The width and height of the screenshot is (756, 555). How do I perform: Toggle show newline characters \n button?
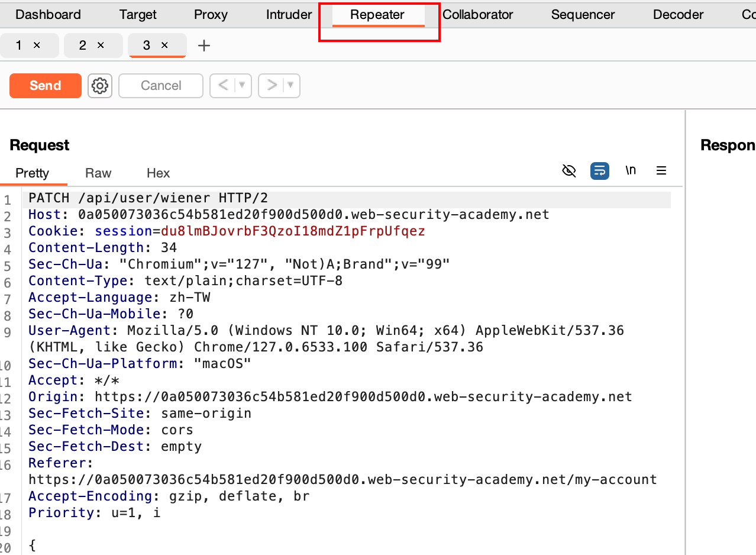tap(631, 171)
